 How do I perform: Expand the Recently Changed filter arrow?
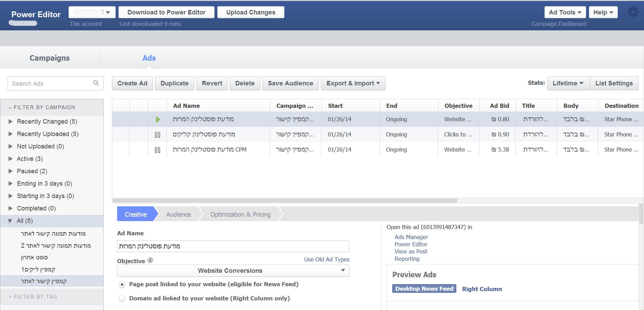(x=10, y=122)
